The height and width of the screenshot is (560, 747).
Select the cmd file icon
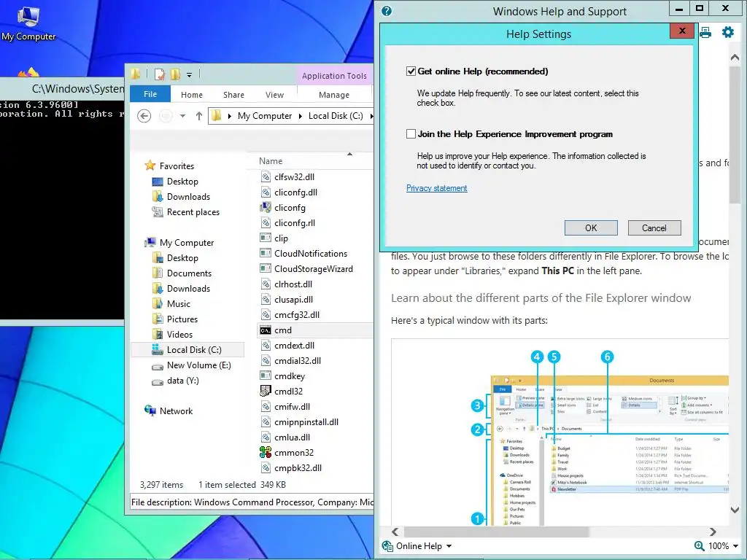point(266,330)
